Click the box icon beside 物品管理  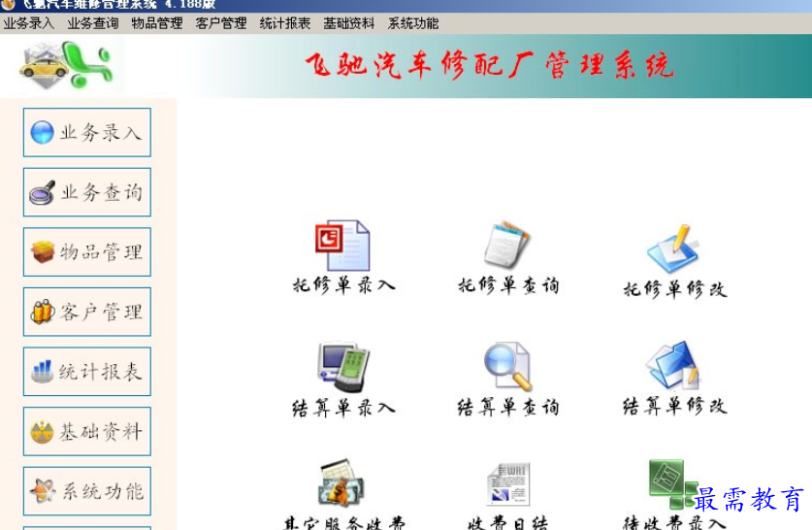point(43,251)
